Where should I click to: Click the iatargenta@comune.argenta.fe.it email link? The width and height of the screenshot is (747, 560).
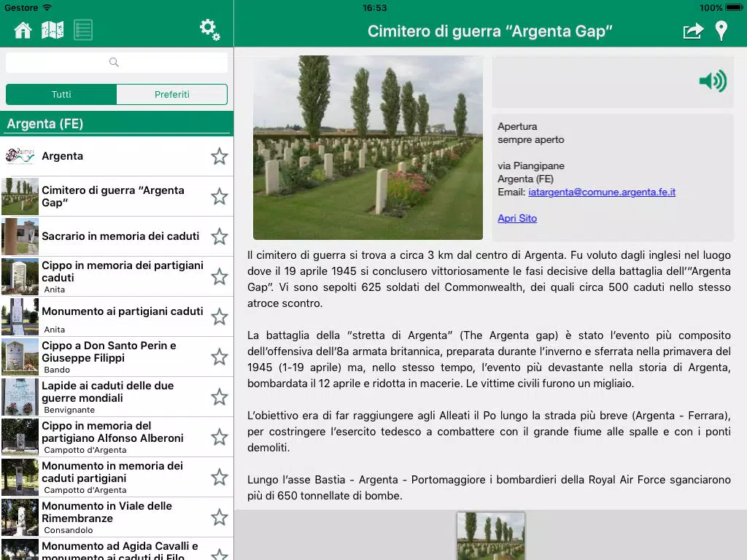tap(602, 192)
